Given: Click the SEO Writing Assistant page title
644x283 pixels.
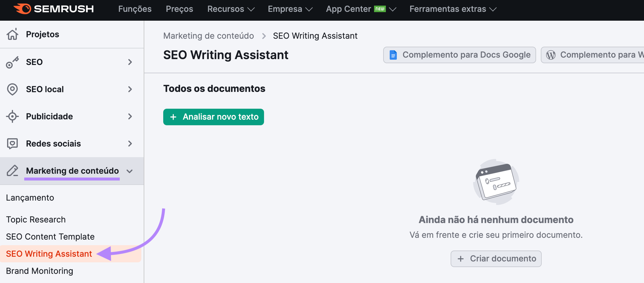Looking at the screenshot, I should (226, 55).
